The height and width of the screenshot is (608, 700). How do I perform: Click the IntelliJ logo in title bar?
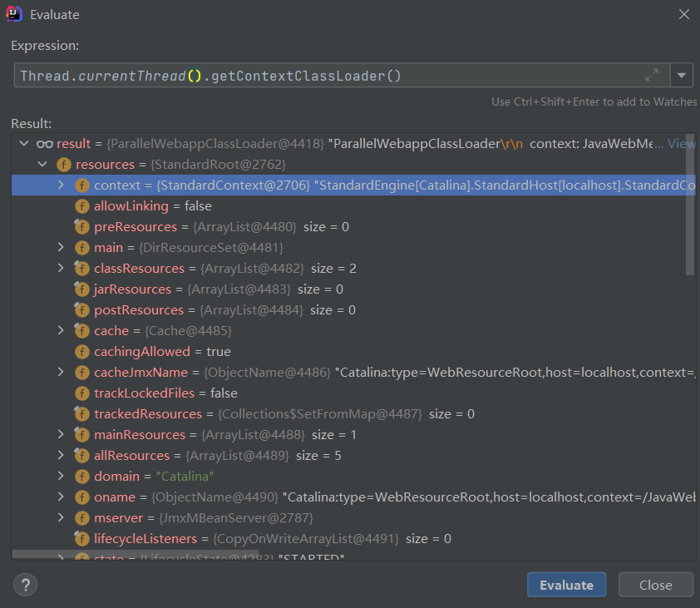[16, 15]
